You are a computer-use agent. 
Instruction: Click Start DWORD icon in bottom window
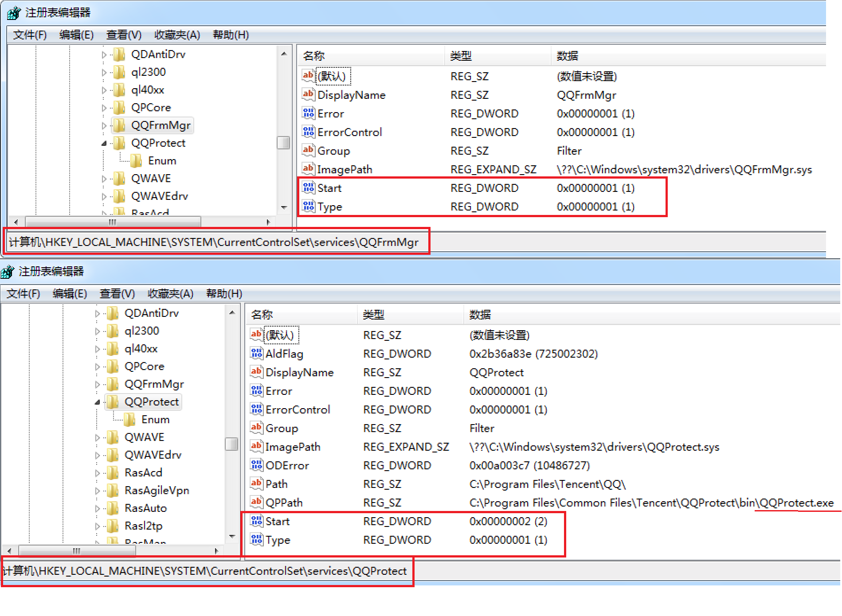tap(256, 521)
